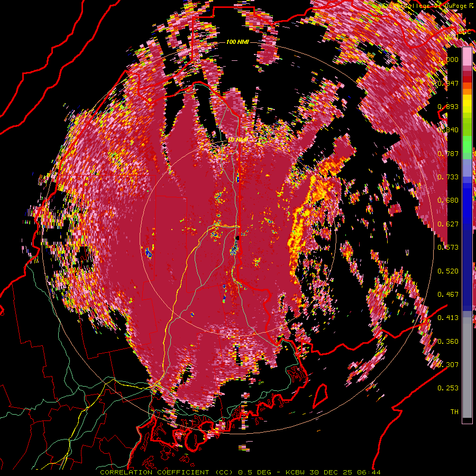Click the "100 NMI" range ring label
This screenshot has height=476, width=476.
pyautogui.click(x=237, y=42)
